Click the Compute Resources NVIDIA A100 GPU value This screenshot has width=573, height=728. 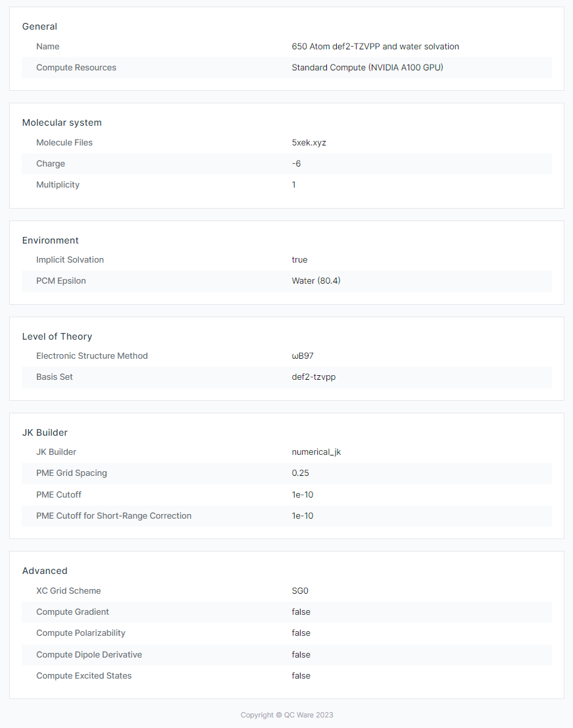pyautogui.click(x=367, y=68)
